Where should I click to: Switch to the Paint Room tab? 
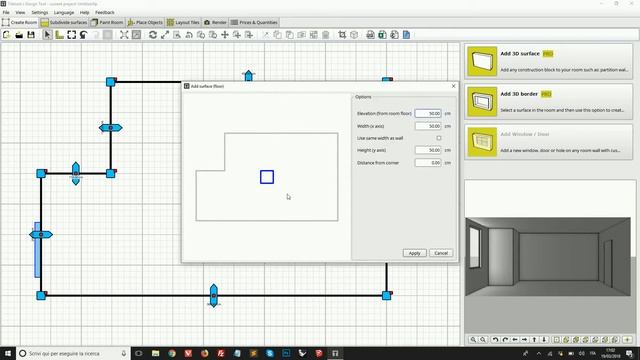click(x=107, y=22)
